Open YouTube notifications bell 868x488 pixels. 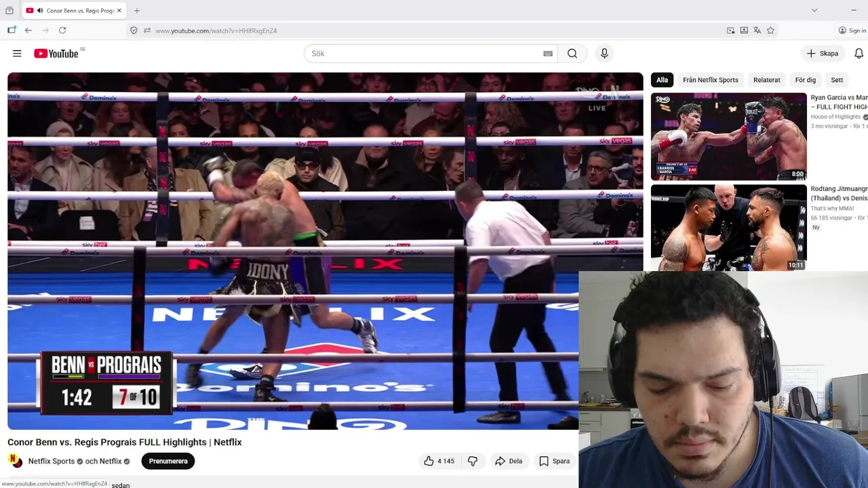[x=859, y=54]
